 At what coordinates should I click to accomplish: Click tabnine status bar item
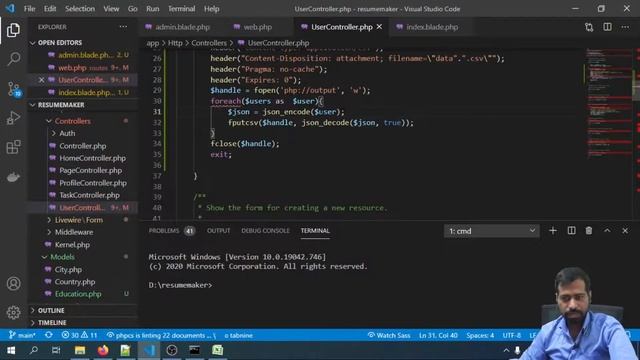[239, 336]
